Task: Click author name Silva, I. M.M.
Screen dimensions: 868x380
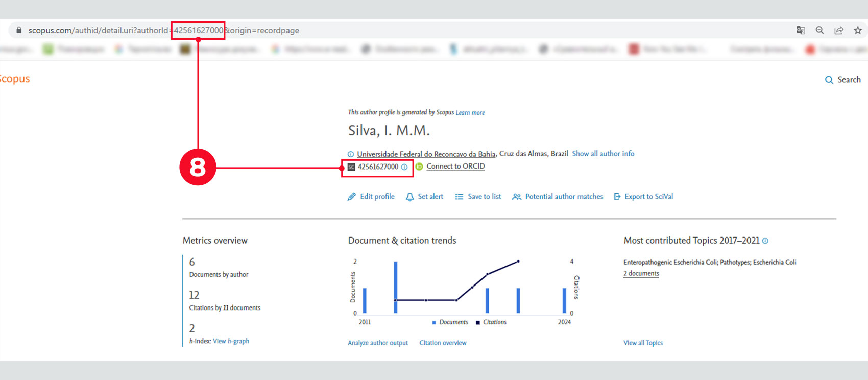Action: (x=389, y=131)
